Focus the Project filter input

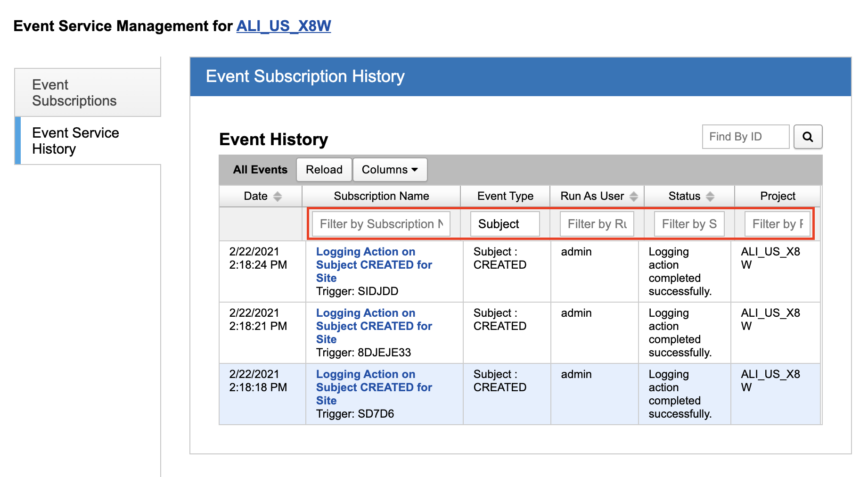(777, 224)
